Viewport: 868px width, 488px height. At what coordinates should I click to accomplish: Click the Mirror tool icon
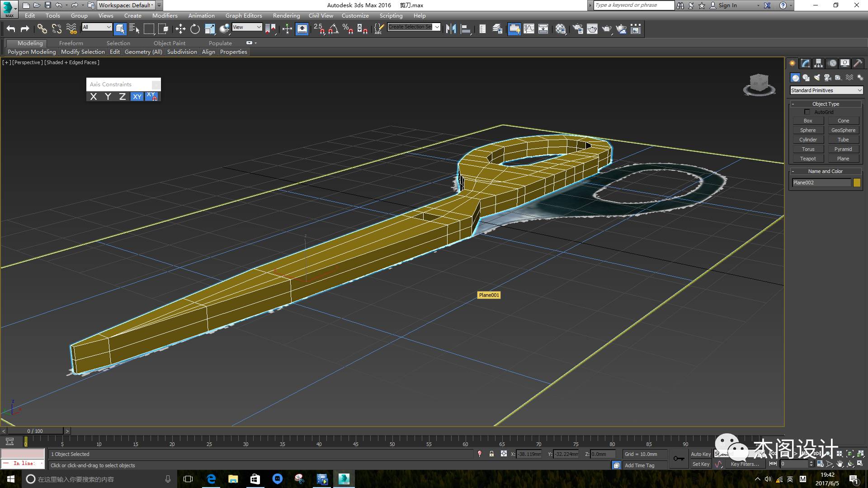tap(451, 29)
